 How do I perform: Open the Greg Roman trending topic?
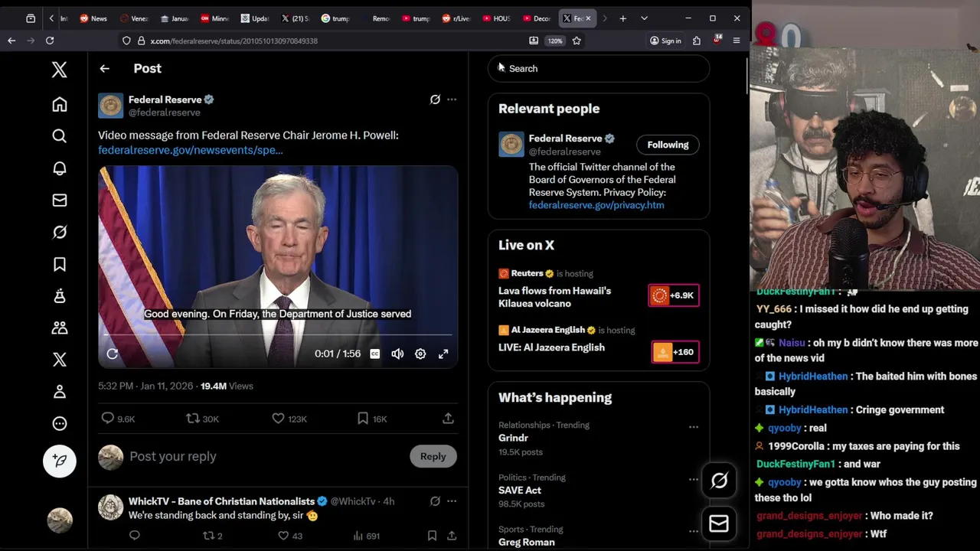(527, 542)
